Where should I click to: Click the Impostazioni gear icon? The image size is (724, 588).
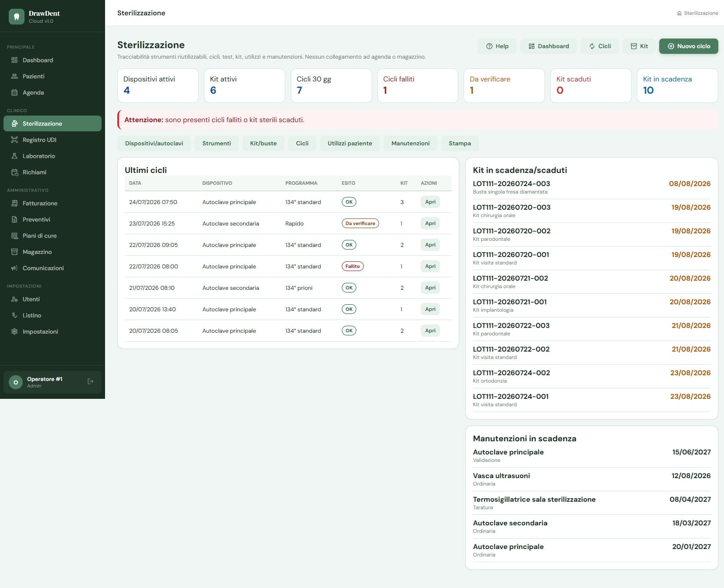click(x=14, y=331)
